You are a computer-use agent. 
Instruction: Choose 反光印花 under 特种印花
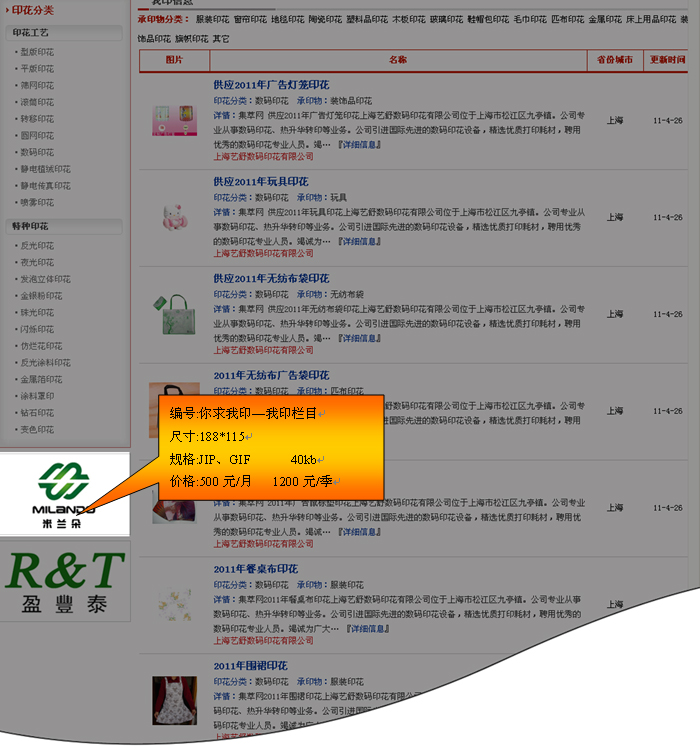click(x=37, y=246)
